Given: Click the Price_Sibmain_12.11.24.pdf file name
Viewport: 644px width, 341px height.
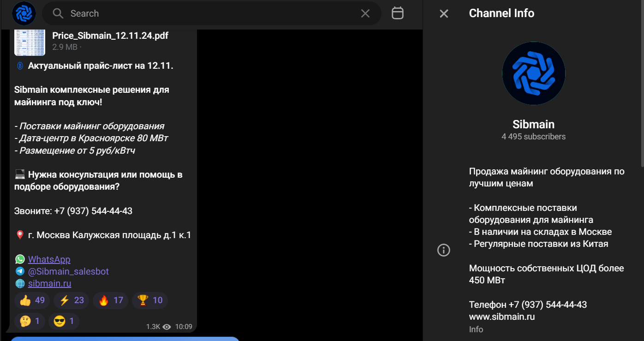Looking at the screenshot, I should tap(110, 36).
